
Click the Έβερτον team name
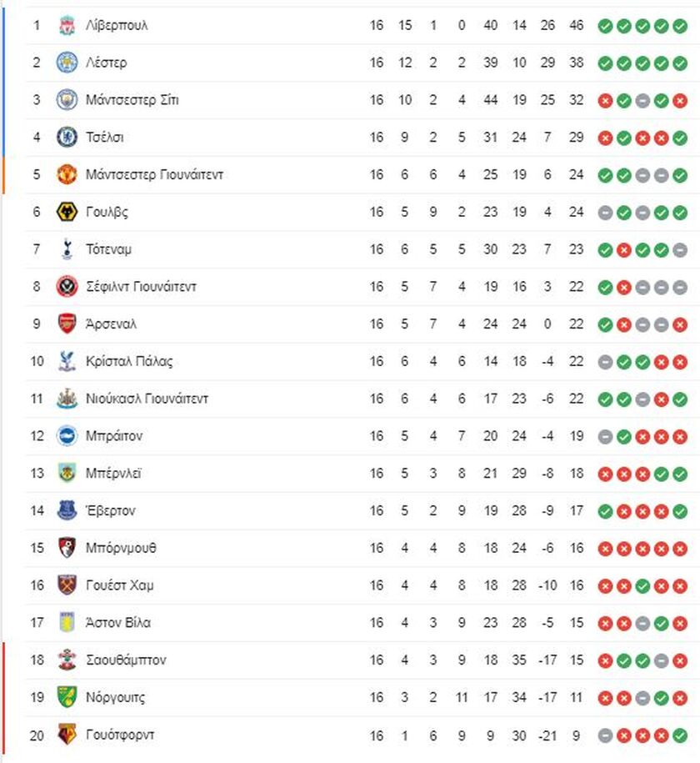point(111,511)
